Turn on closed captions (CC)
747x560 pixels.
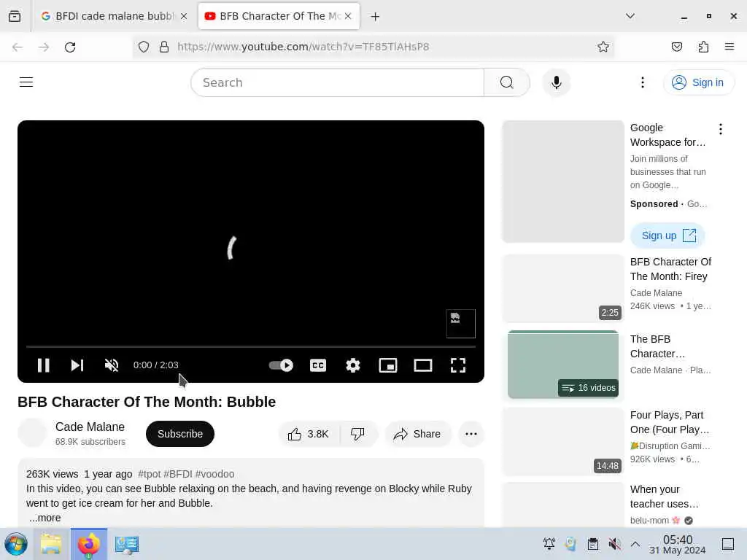[318, 365]
